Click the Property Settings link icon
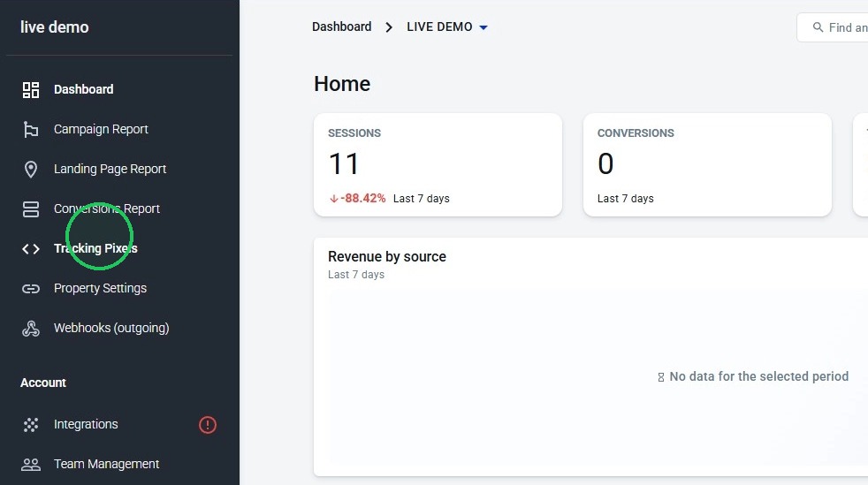Viewport: 868px width, 485px height. (30, 289)
